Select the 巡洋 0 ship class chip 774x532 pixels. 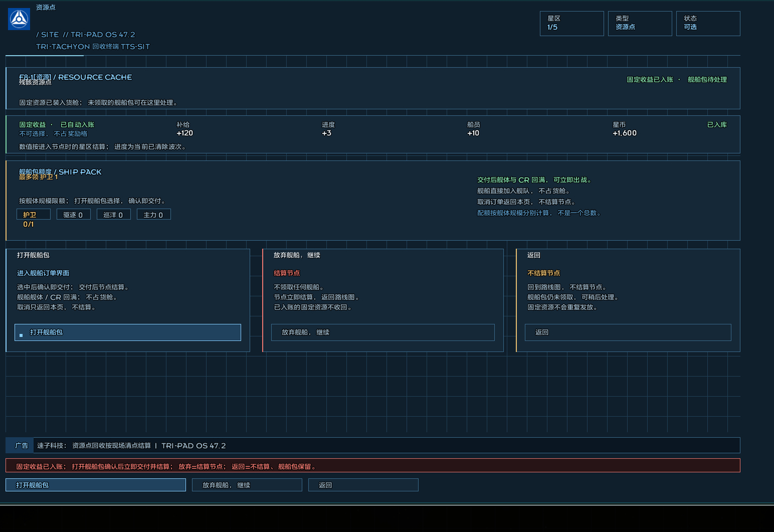point(113,215)
